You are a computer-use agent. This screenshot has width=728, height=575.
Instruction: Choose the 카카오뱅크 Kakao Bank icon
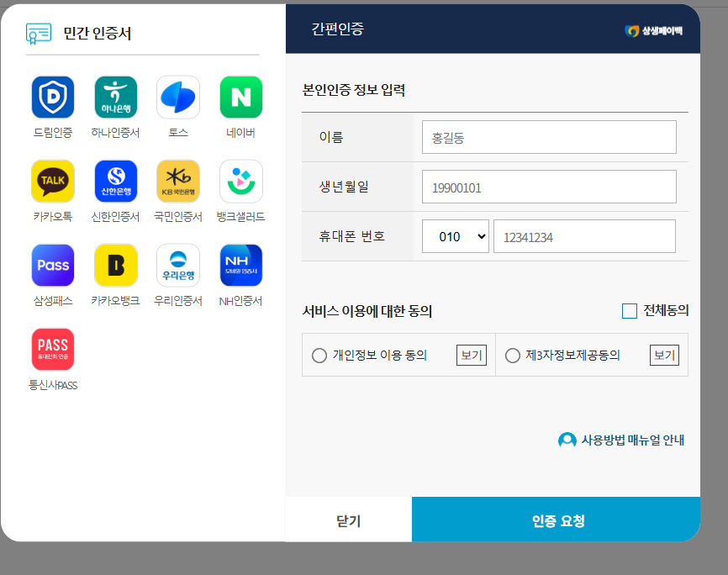(x=116, y=265)
